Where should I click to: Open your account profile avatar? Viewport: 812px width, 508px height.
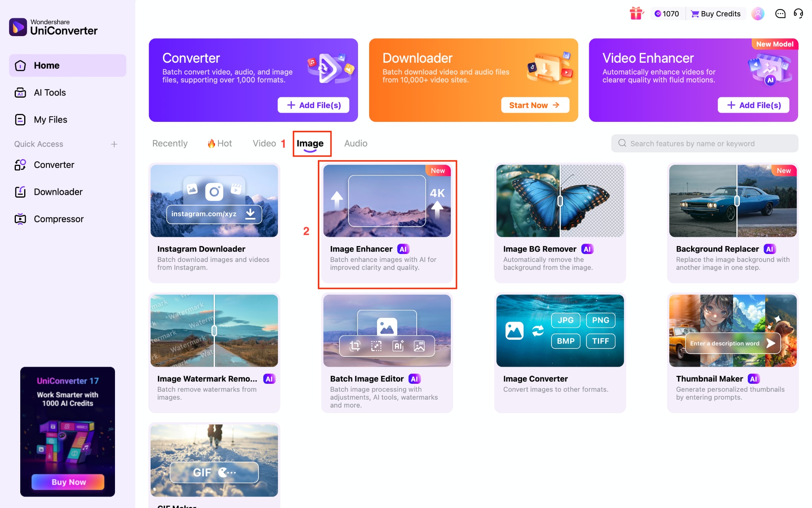click(758, 13)
